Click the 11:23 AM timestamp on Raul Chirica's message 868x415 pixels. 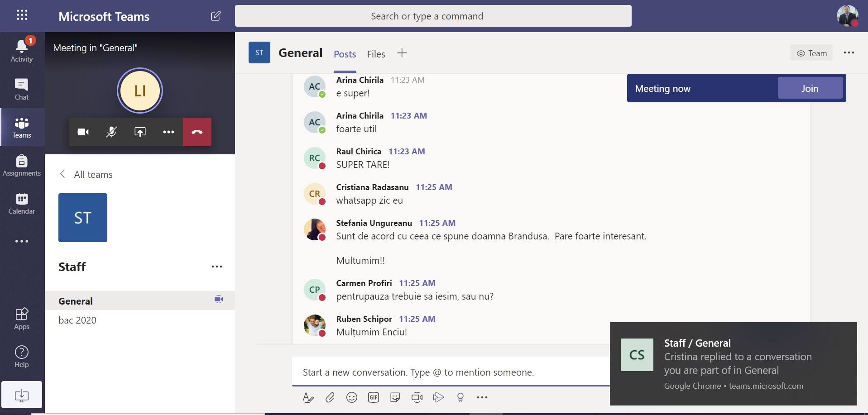(407, 151)
